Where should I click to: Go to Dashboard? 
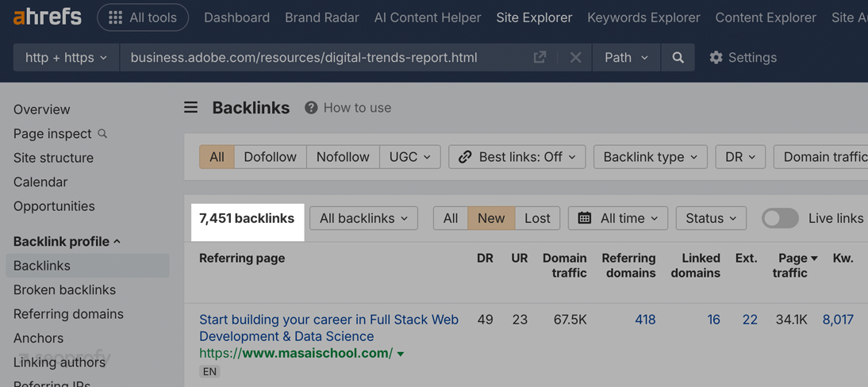click(x=237, y=17)
